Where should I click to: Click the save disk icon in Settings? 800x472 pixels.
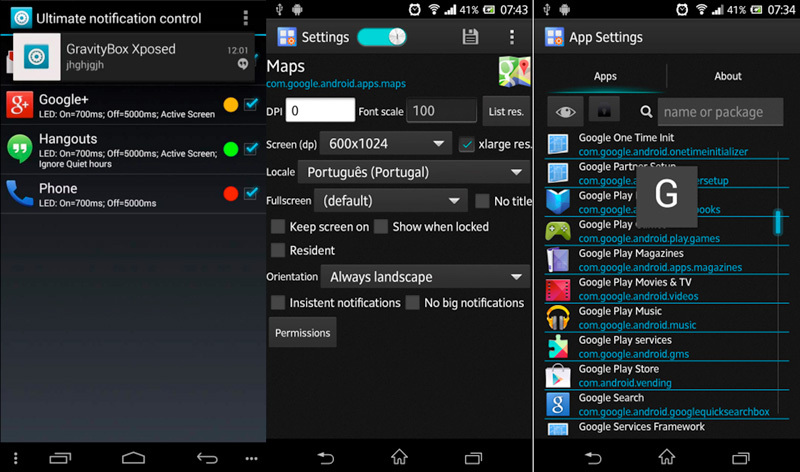point(470,37)
